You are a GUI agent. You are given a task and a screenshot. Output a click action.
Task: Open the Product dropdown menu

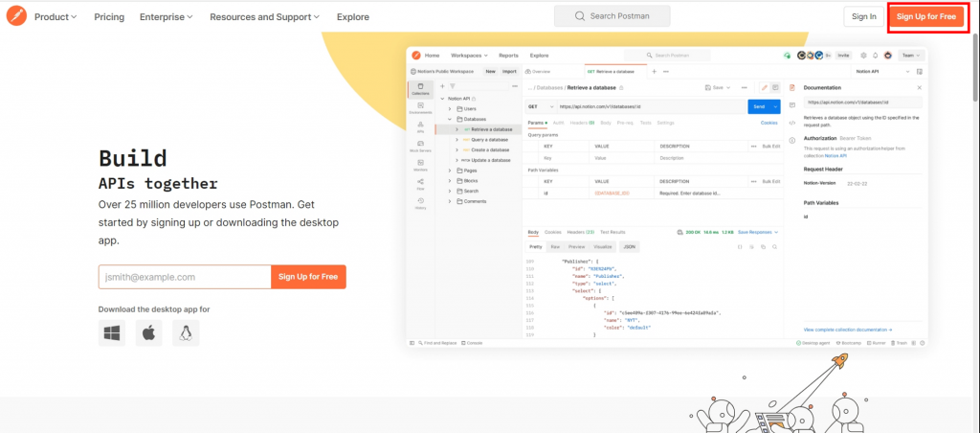[x=56, y=17]
